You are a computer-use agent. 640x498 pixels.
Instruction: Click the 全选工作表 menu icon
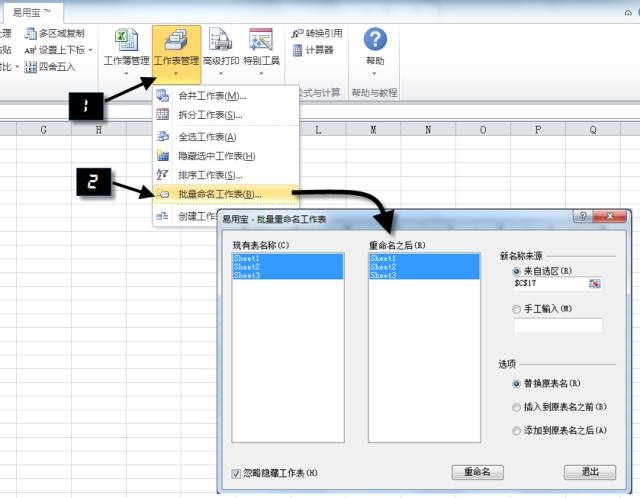pos(162,136)
